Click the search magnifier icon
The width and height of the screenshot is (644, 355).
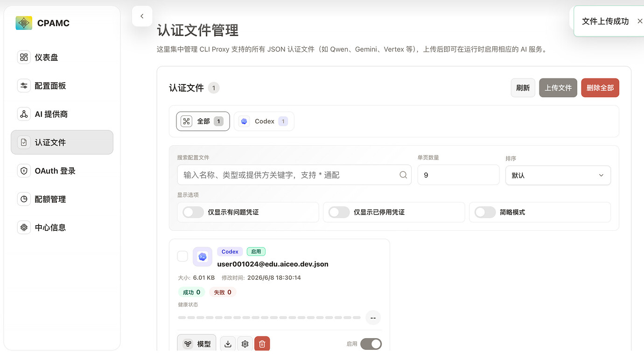coord(403,175)
